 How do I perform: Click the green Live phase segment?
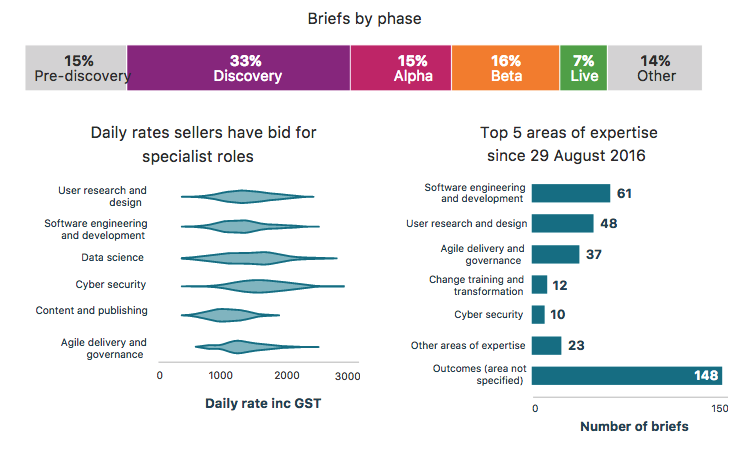pyautogui.click(x=583, y=68)
